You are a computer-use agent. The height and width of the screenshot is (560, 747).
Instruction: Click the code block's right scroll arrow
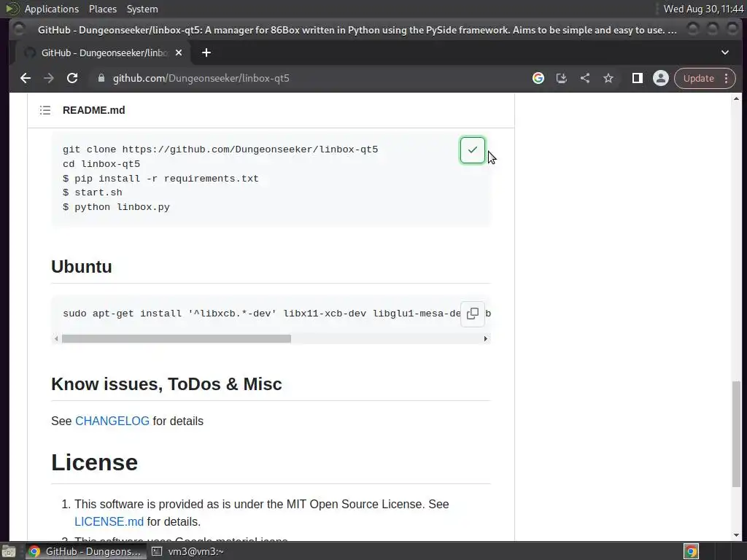[485, 338]
